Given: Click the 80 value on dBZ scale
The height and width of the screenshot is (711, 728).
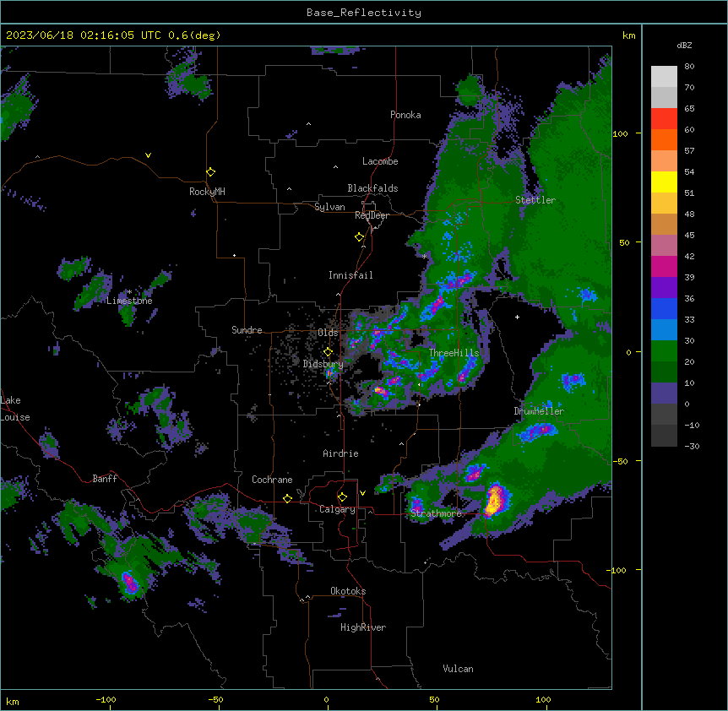Looking at the screenshot, I should click(x=689, y=67).
